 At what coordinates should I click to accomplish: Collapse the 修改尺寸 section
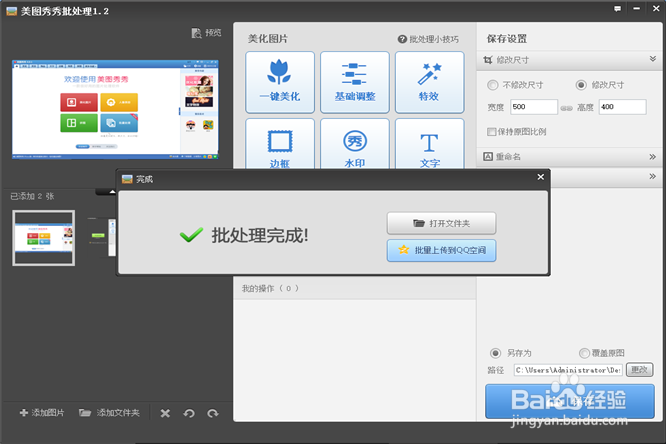[653, 59]
